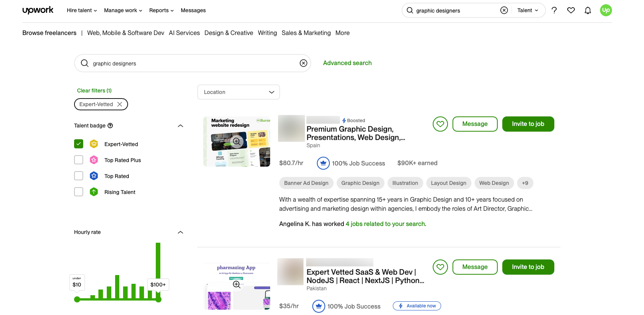Click the maximum hourly rate slider handle

click(x=158, y=299)
